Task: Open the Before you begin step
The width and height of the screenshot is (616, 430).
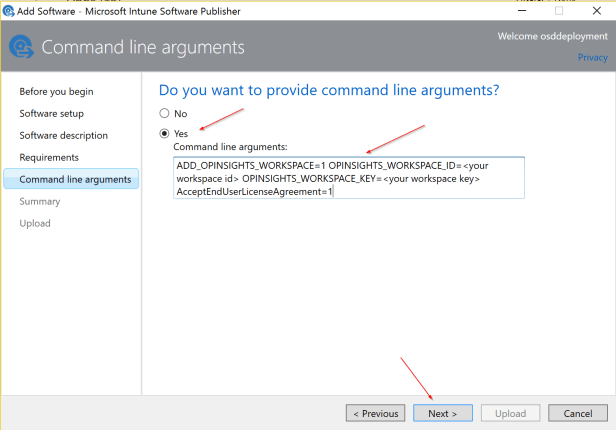Action: (x=56, y=91)
